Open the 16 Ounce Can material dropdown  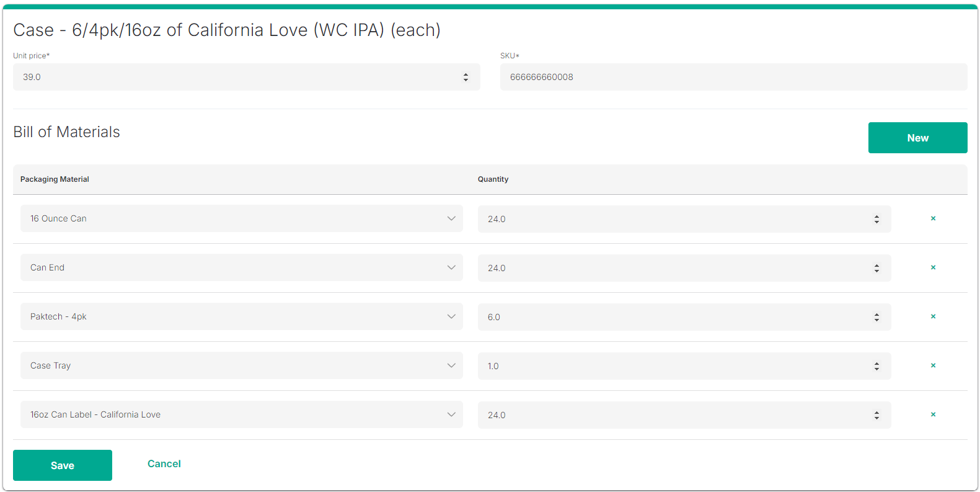tap(242, 218)
